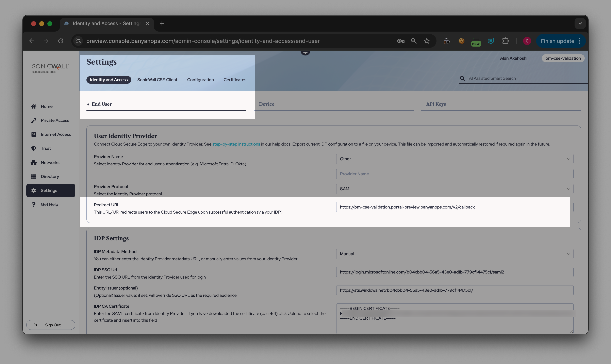Open Private Access key icon
The height and width of the screenshot is (364, 611).
[34, 120]
